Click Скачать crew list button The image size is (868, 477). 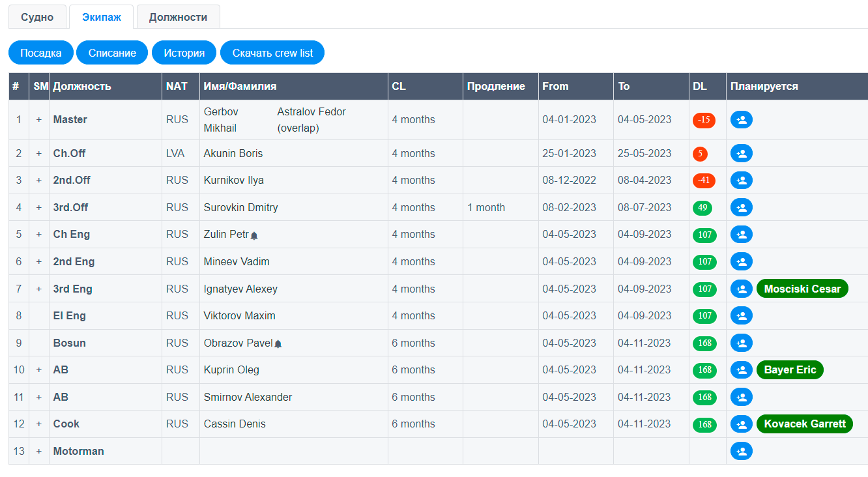coord(272,53)
